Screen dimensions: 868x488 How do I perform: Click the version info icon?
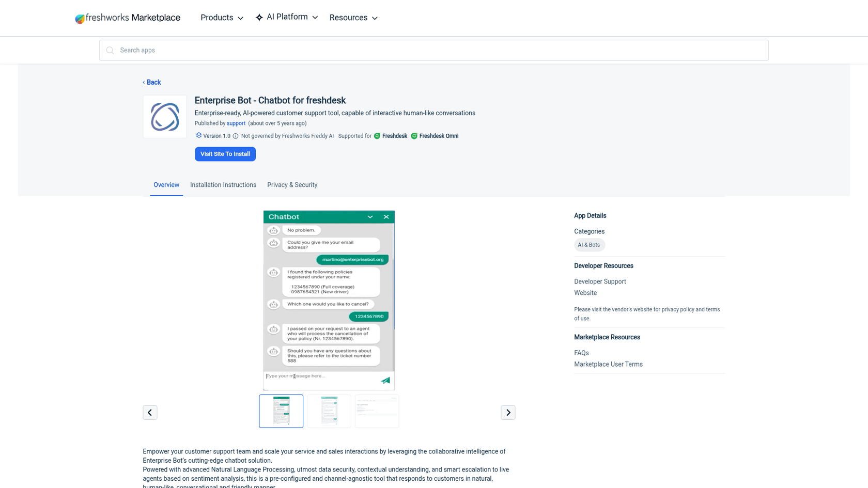236,136
